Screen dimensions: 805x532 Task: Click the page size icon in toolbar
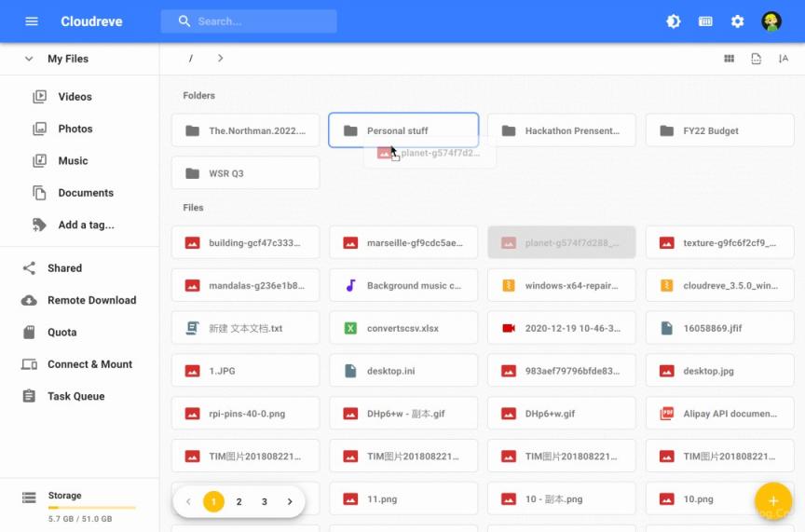click(757, 59)
